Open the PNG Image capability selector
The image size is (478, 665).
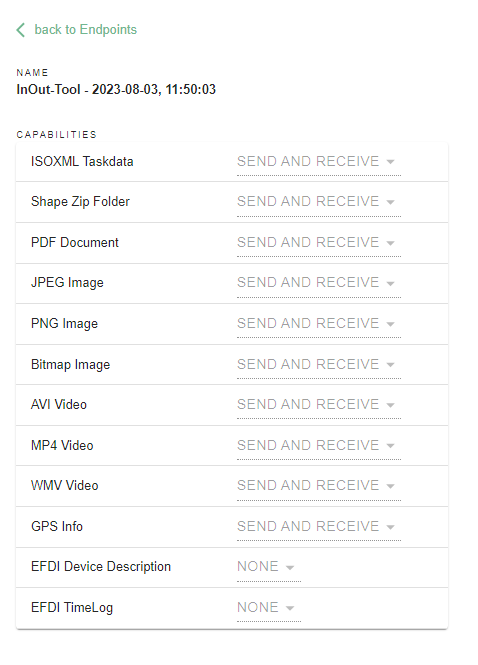coord(319,324)
